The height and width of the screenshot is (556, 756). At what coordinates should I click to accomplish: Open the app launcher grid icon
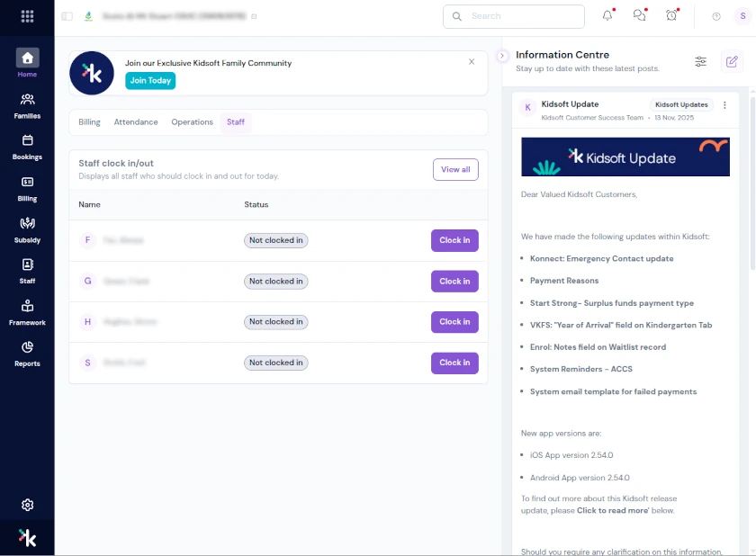[27, 16]
